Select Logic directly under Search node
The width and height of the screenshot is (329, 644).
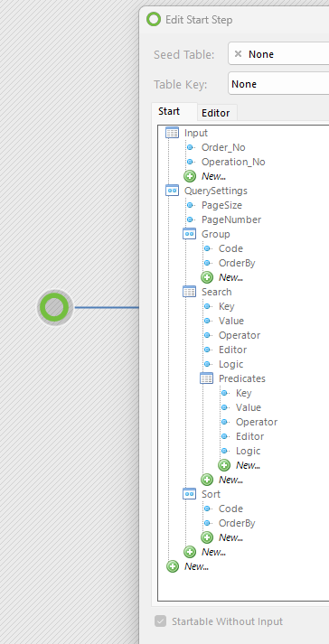coord(230,364)
